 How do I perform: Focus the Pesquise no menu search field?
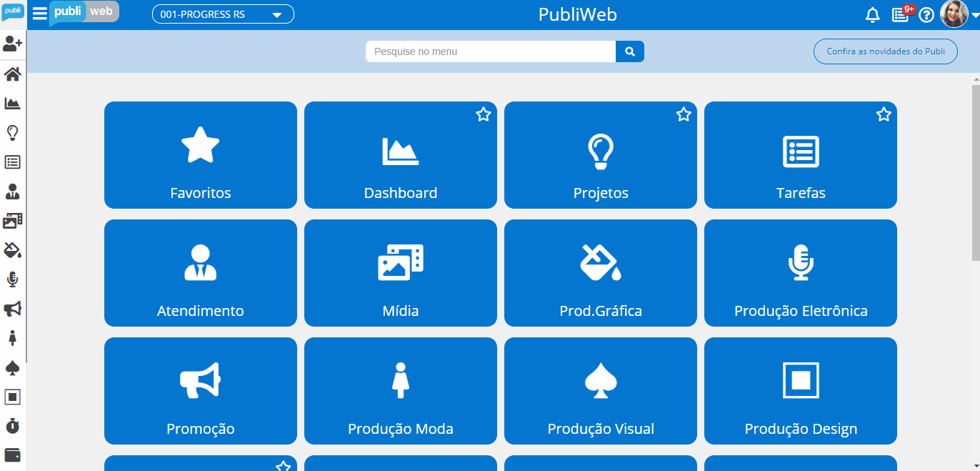point(491,51)
